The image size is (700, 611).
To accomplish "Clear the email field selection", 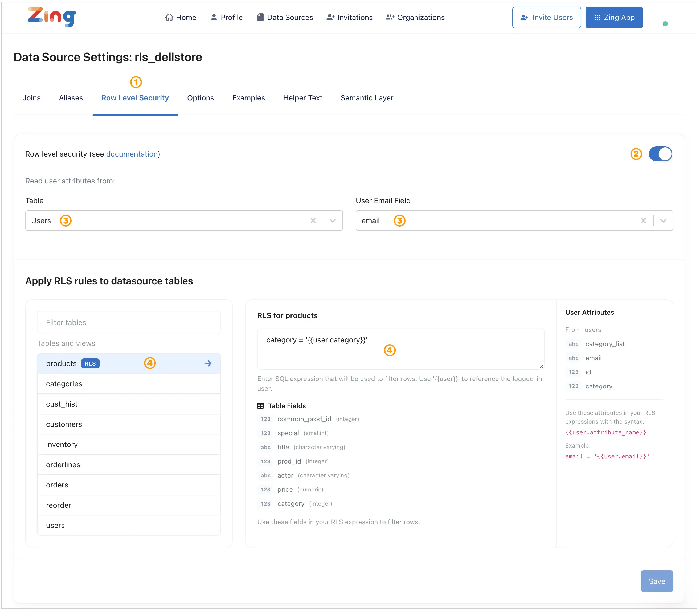I will (644, 221).
